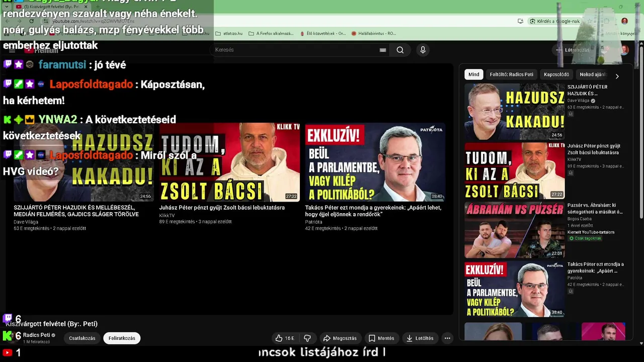This screenshot has width=644, height=362.
Task: Open sidebar title Puzsér vs. Ábrahám
Action: click(595, 209)
